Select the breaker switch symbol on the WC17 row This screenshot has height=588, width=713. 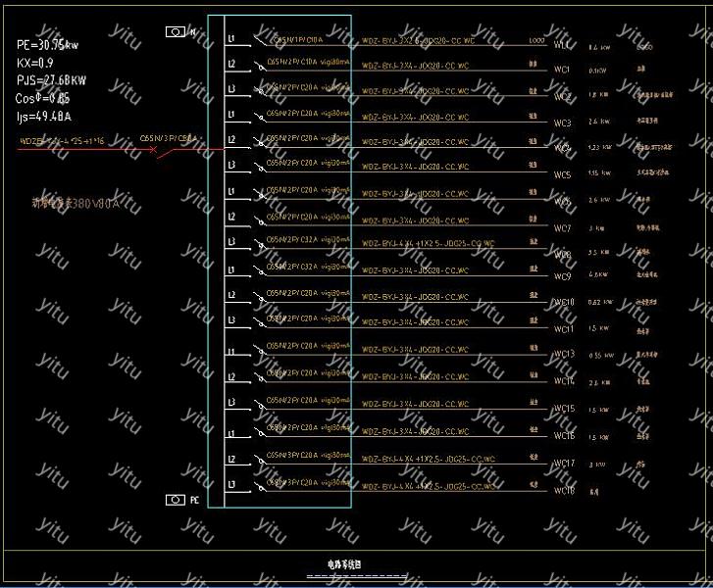[x=258, y=462]
